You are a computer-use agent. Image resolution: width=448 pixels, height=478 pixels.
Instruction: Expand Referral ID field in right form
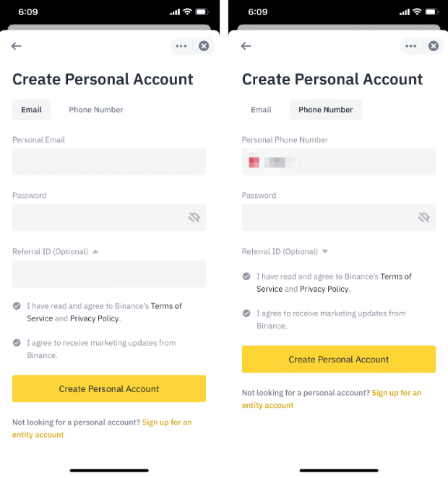tap(325, 252)
